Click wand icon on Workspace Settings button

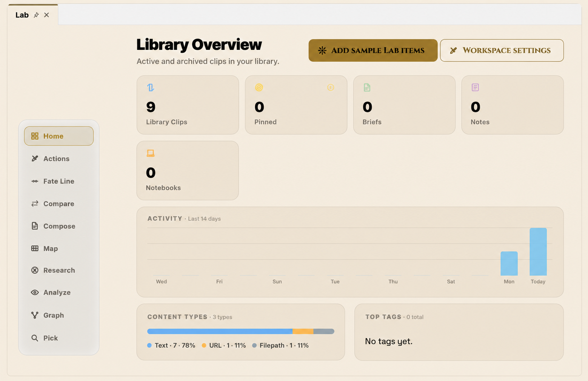pos(454,51)
